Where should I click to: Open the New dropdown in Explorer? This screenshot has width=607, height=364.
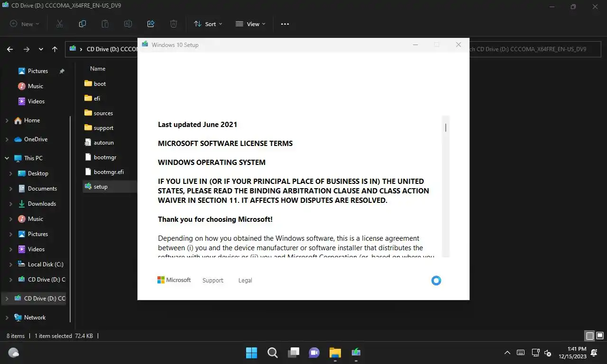25,24
